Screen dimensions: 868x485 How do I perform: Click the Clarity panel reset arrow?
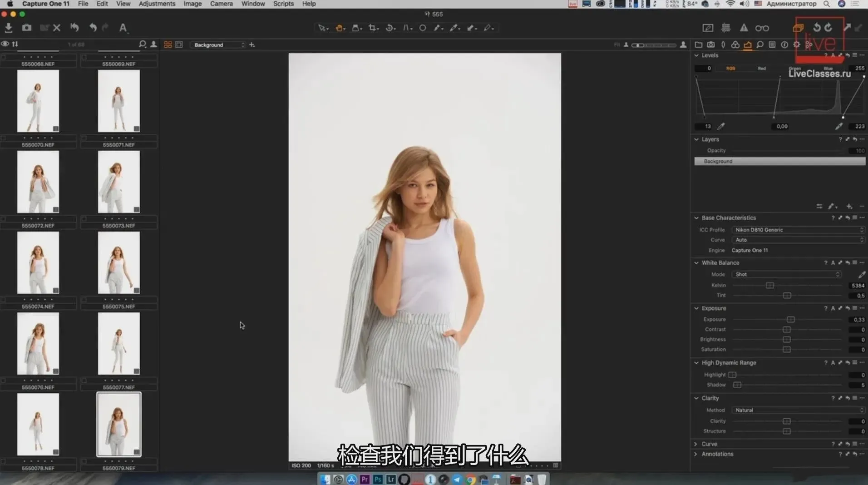[847, 398]
